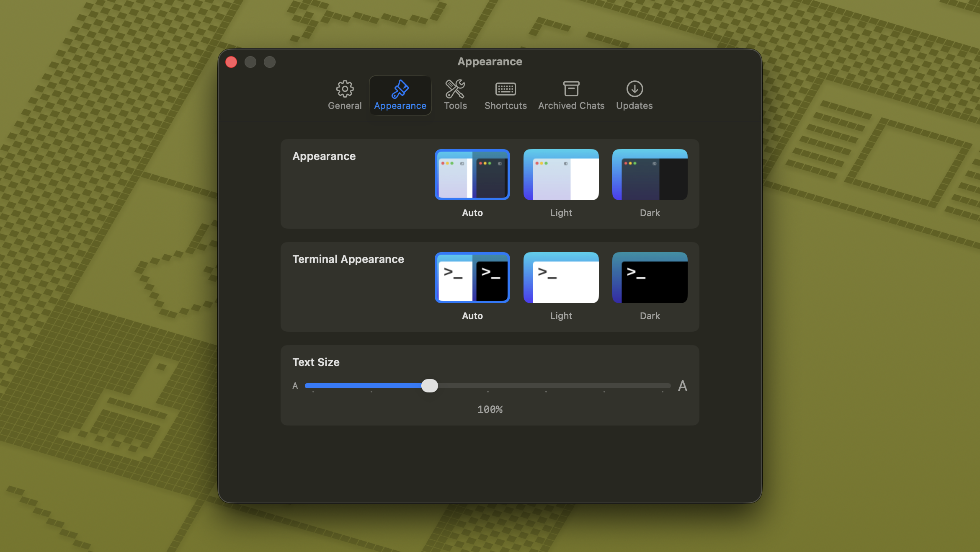Keep Terminal Appearance on Auto

472,278
